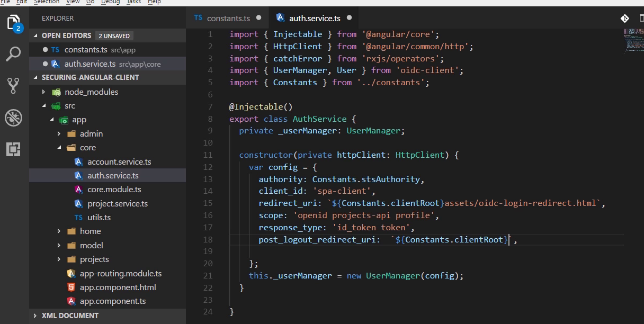Click the TypeScript icon on constants.ts tab

198,18
